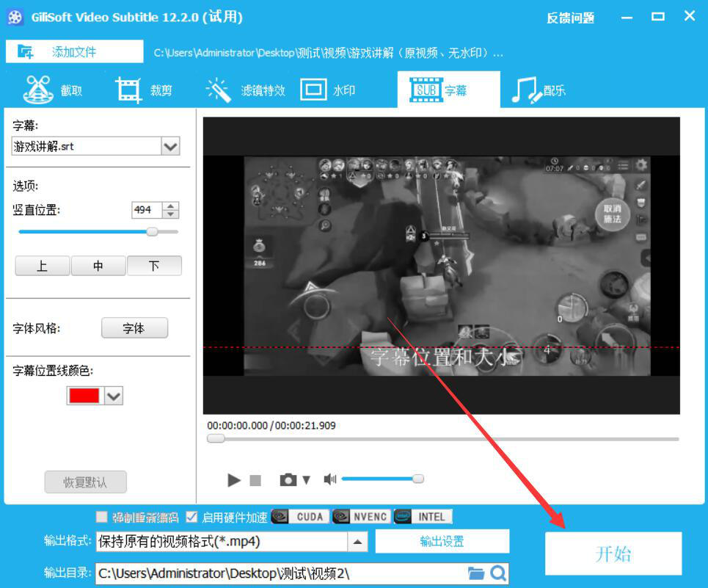Open the 截取 trim tab
Image resolution: width=708 pixels, height=588 pixels.
pos(53,90)
